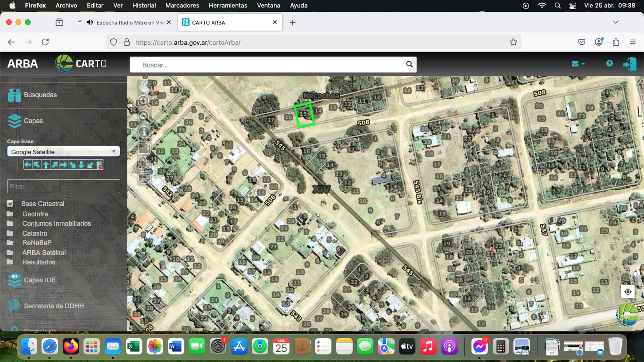Open Firefox account avatar icon

[599, 42]
